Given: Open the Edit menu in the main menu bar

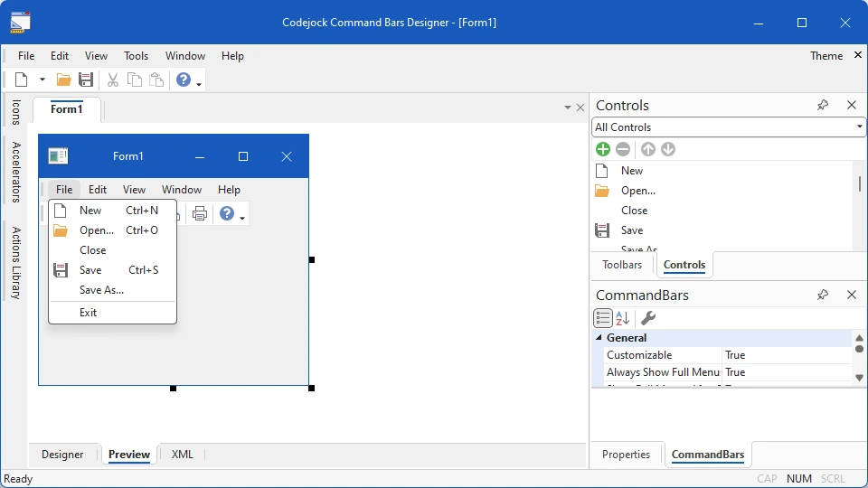Looking at the screenshot, I should click(60, 56).
